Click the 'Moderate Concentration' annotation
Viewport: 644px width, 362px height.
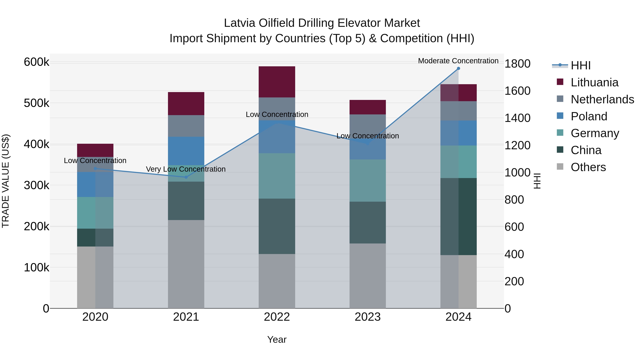coord(458,61)
